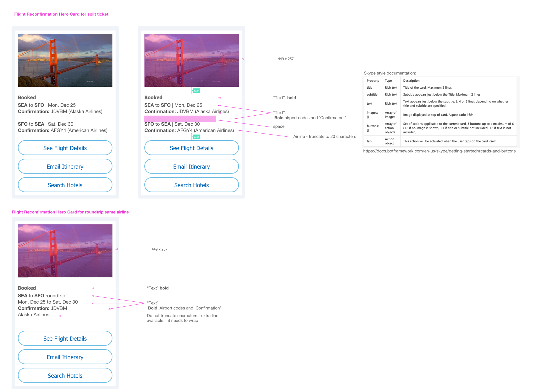
Task: Click Email Itinerary in first split-ticket card
Action: pos(65,166)
